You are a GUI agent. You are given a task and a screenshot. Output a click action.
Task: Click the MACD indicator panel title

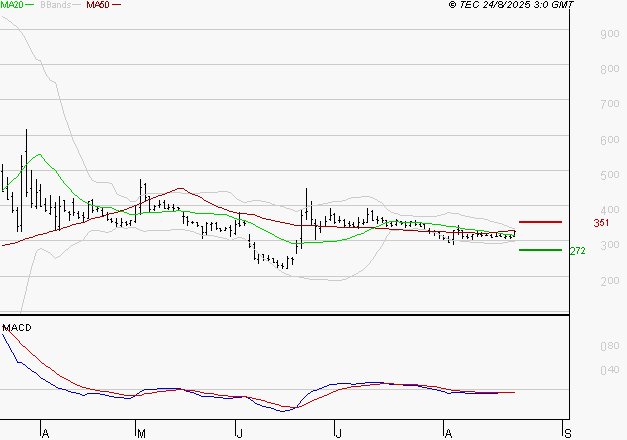(x=17, y=327)
